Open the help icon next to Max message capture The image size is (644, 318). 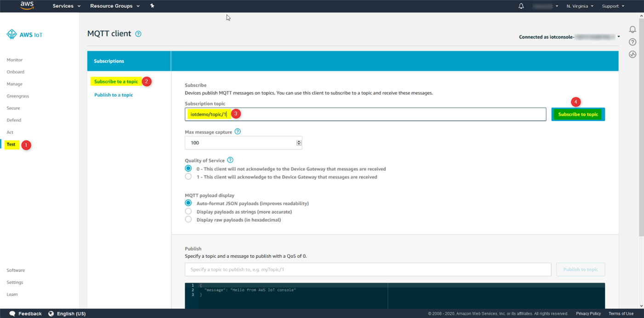point(238,131)
